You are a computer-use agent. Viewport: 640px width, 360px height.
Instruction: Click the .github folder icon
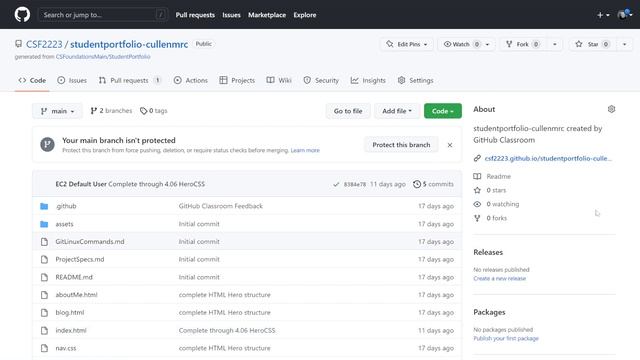click(x=44, y=206)
